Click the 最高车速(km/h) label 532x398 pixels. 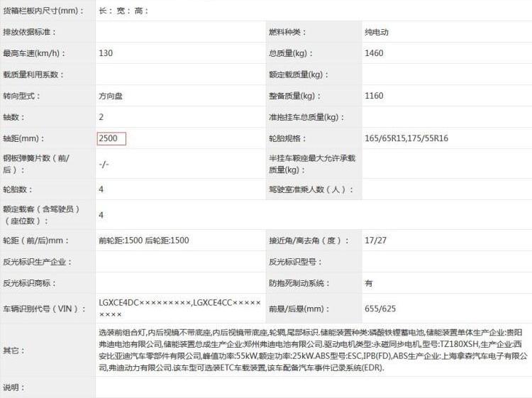click(34, 53)
